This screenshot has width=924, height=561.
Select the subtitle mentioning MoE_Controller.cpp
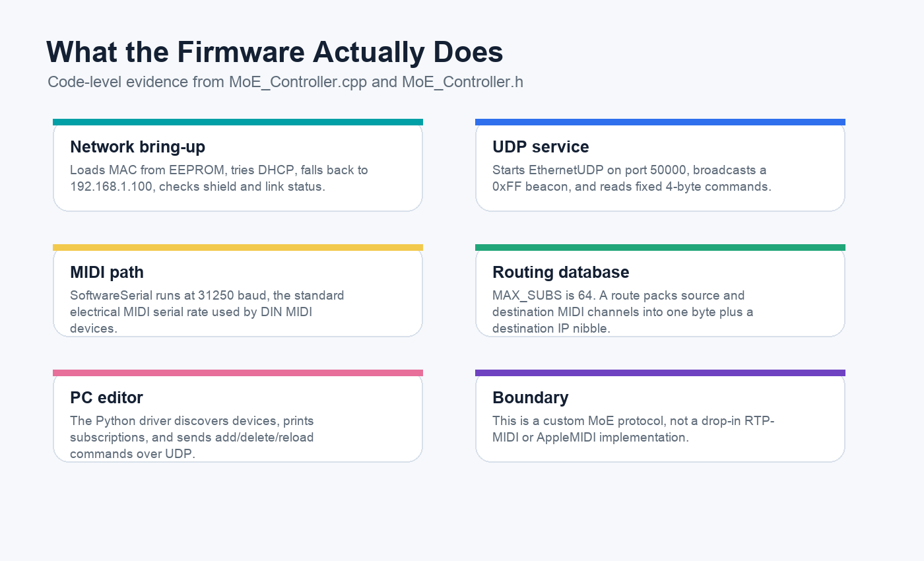click(285, 82)
